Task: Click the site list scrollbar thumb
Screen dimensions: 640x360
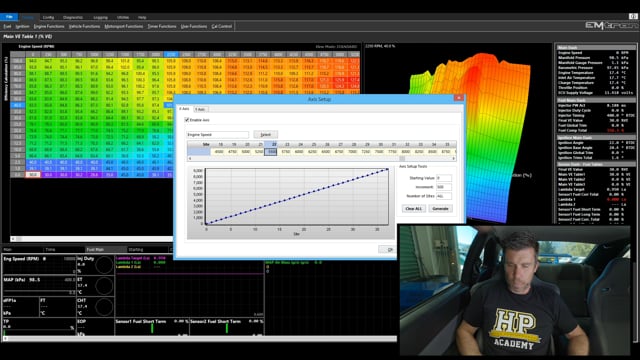Action: 402,158
